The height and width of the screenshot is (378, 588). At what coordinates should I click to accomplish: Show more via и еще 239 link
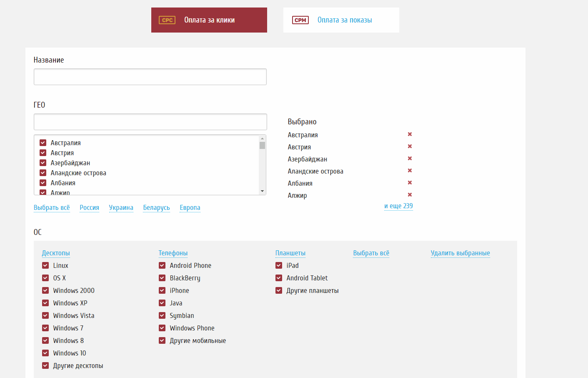[398, 206]
